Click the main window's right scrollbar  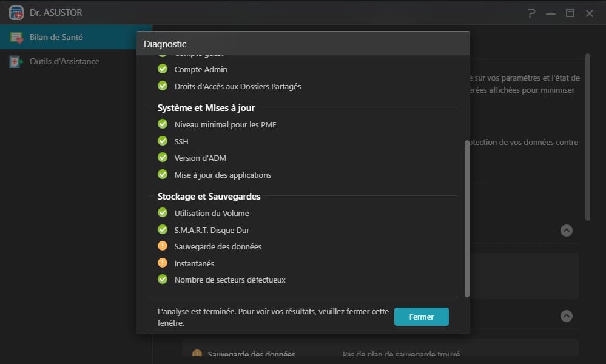coord(587,137)
